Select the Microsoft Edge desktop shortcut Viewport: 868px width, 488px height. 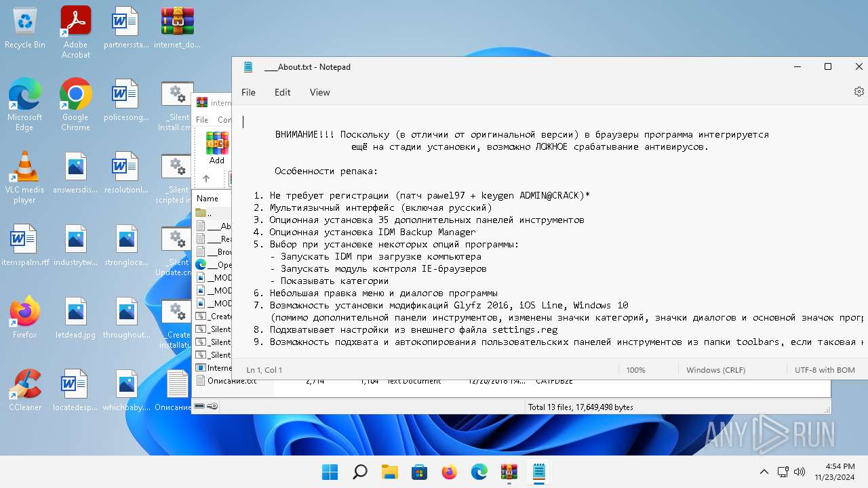(25, 105)
